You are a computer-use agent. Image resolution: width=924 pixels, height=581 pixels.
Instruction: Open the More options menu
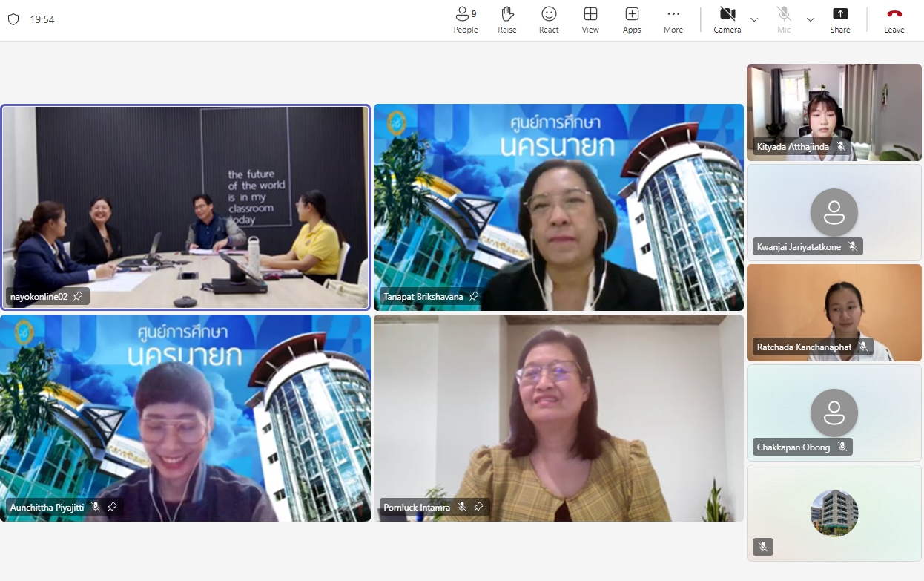(673, 20)
